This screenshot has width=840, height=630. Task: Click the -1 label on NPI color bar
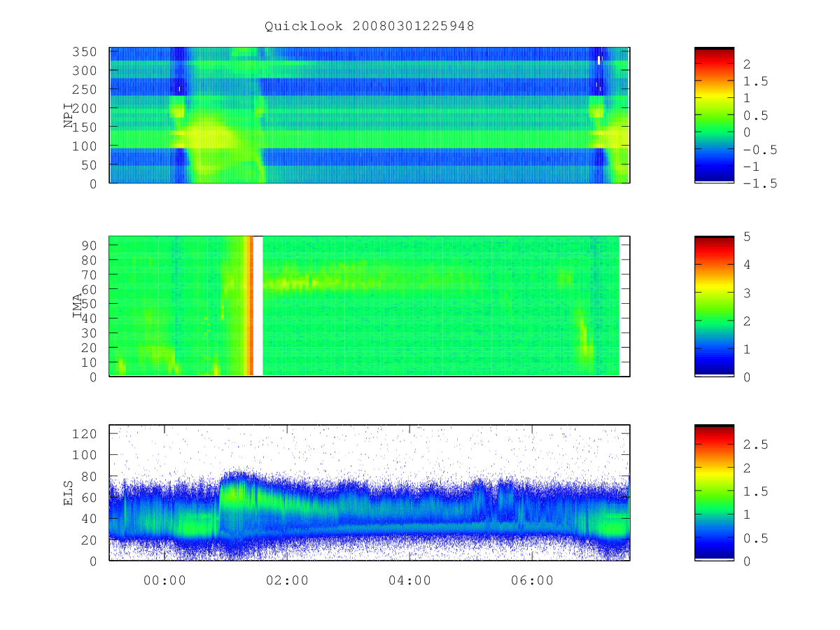tap(752, 167)
